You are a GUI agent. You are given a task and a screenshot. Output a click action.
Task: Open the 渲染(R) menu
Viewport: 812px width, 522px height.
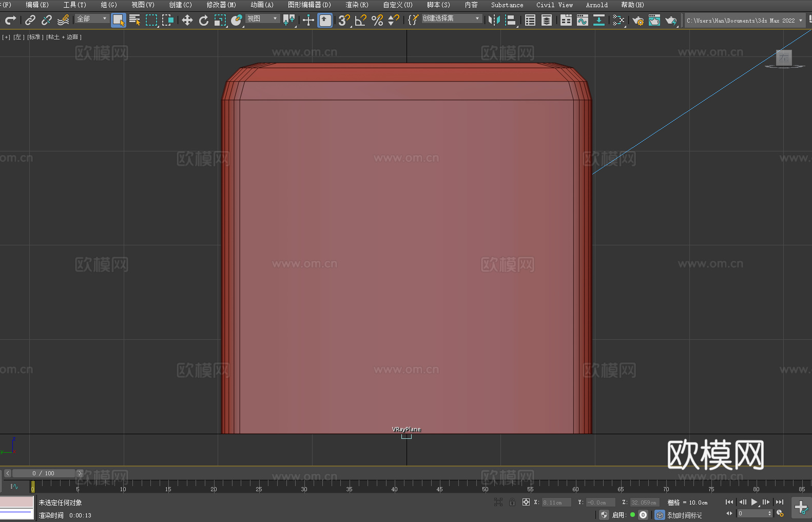click(357, 5)
